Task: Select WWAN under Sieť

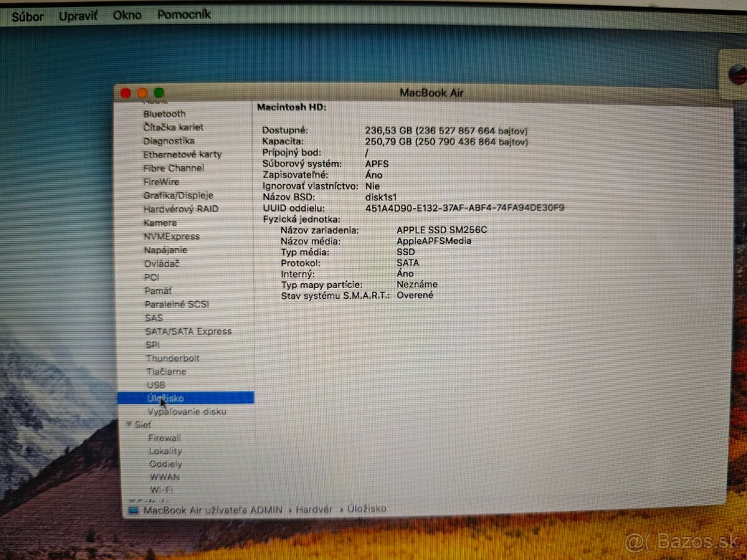Action: pos(164,477)
